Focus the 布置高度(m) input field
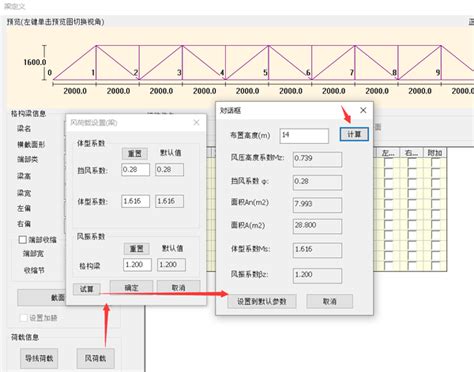Viewport: 474px width, 372px height. coord(304,135)
